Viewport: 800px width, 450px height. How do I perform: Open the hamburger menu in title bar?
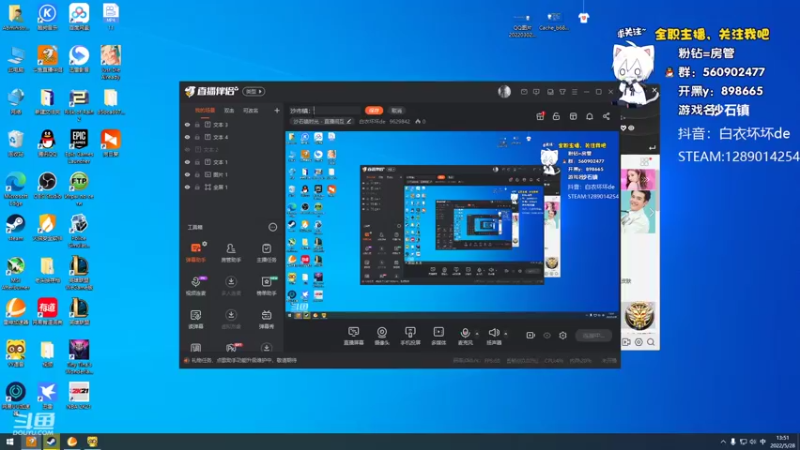pyautogui.click(x=574, y=92)
